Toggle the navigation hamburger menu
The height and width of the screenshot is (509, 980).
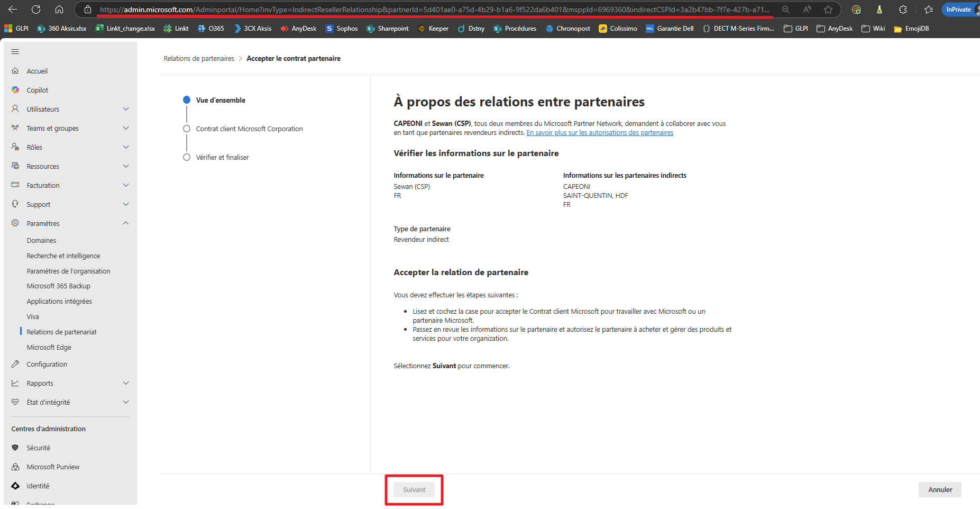click(15, 51)
